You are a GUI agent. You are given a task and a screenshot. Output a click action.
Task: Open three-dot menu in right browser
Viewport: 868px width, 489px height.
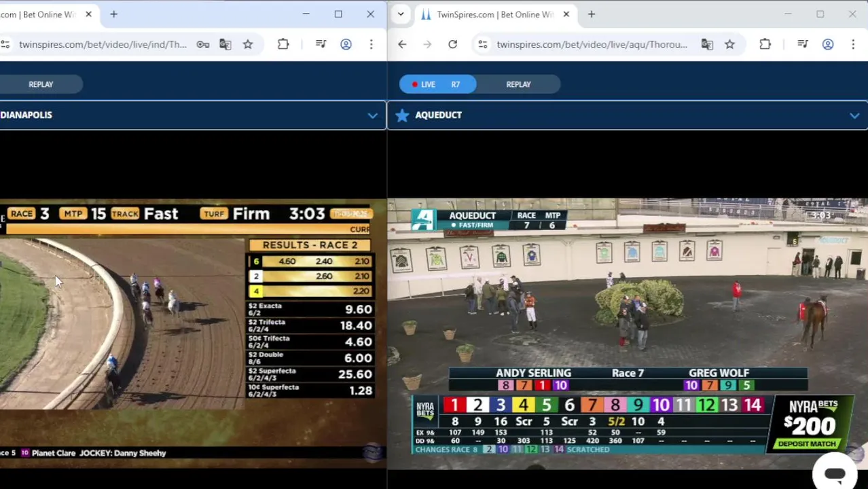click(x=853, y=45)
